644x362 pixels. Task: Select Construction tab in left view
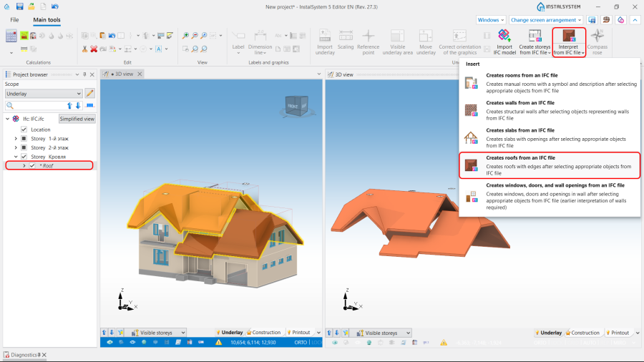[x=263, y=333]
